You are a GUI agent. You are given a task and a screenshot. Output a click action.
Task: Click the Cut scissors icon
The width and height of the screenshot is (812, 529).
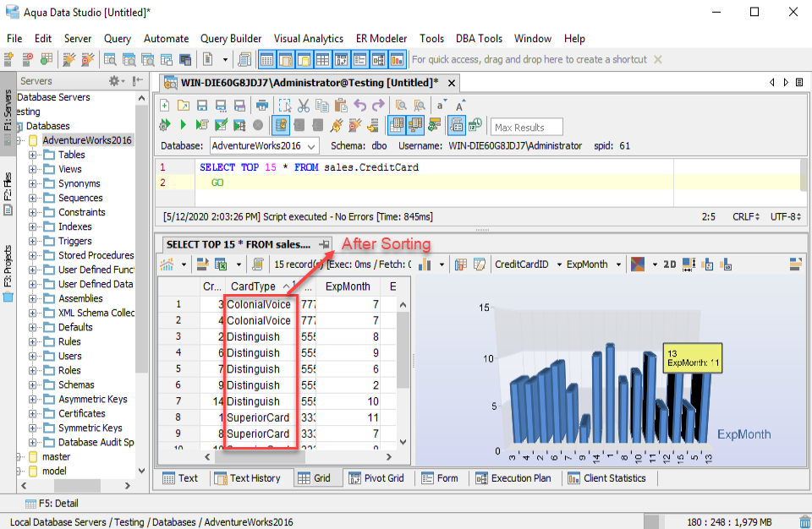coord(303,106)
